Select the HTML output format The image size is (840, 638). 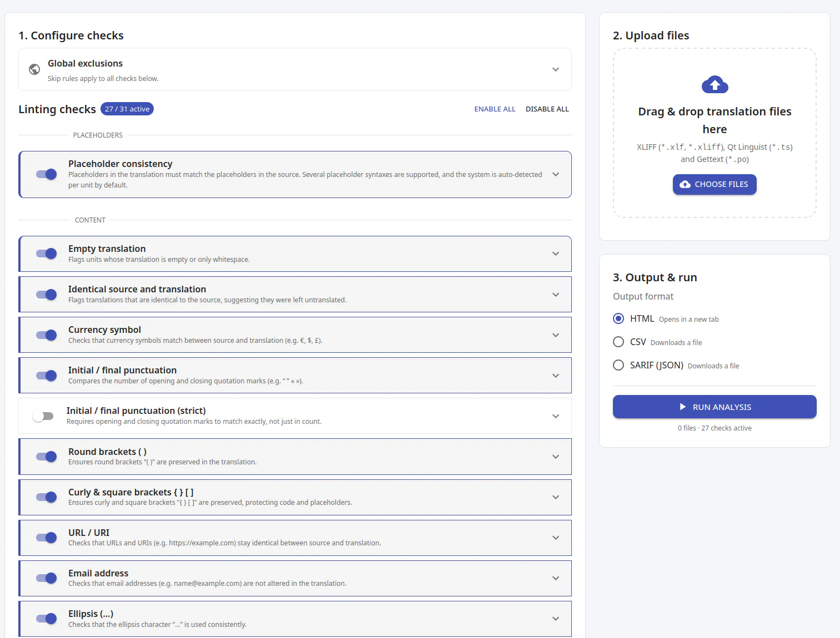618,318
